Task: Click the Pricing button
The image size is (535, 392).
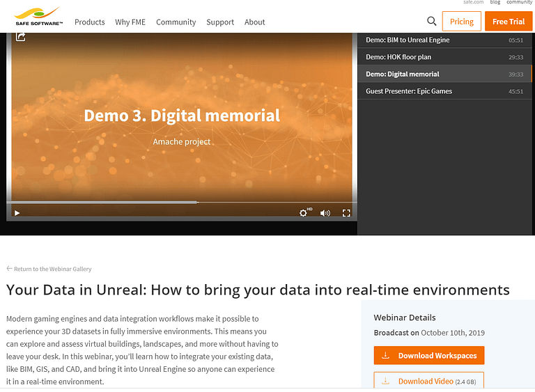Action: [x=462, y=21]
